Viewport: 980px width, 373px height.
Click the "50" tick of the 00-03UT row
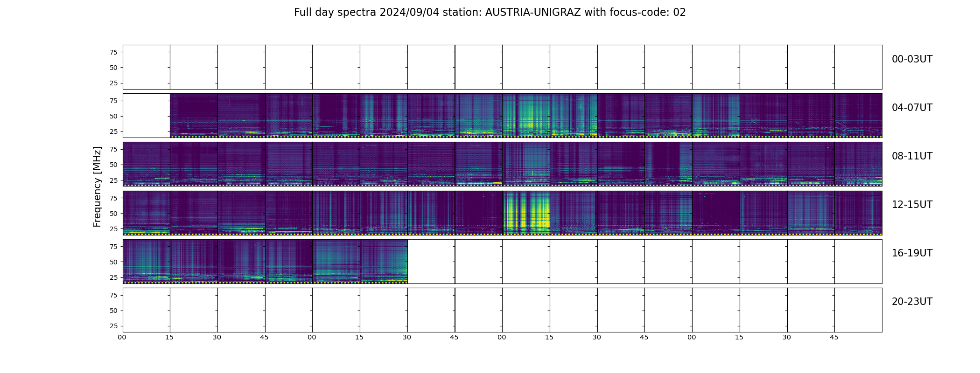click(x=113, y=68)
